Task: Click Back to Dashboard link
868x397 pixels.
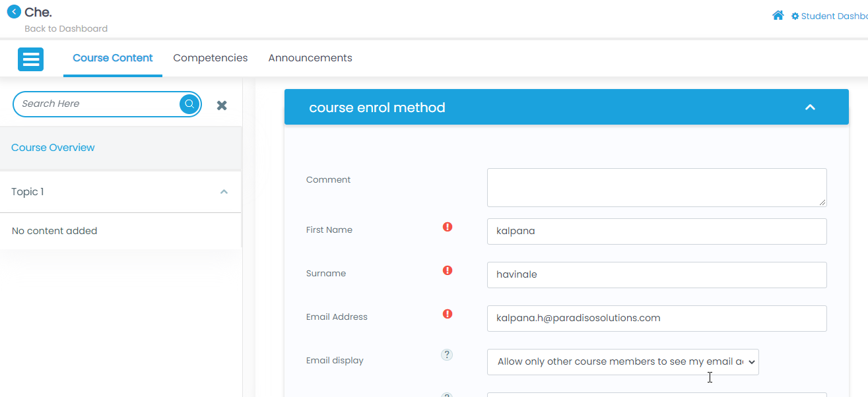Action: click(66, 29)
